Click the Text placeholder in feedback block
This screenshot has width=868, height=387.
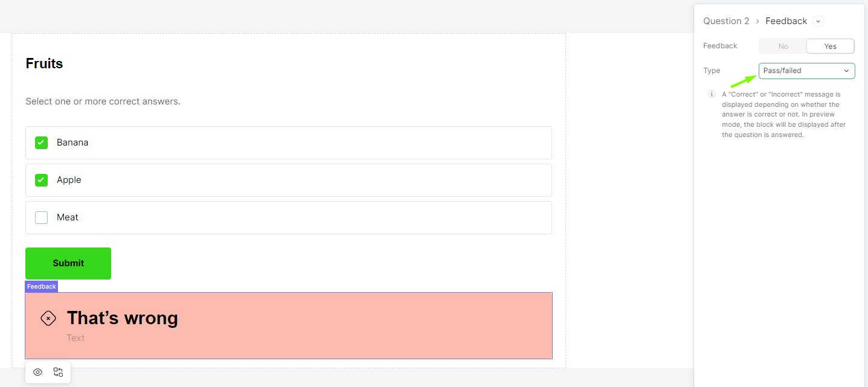[76, 338]
